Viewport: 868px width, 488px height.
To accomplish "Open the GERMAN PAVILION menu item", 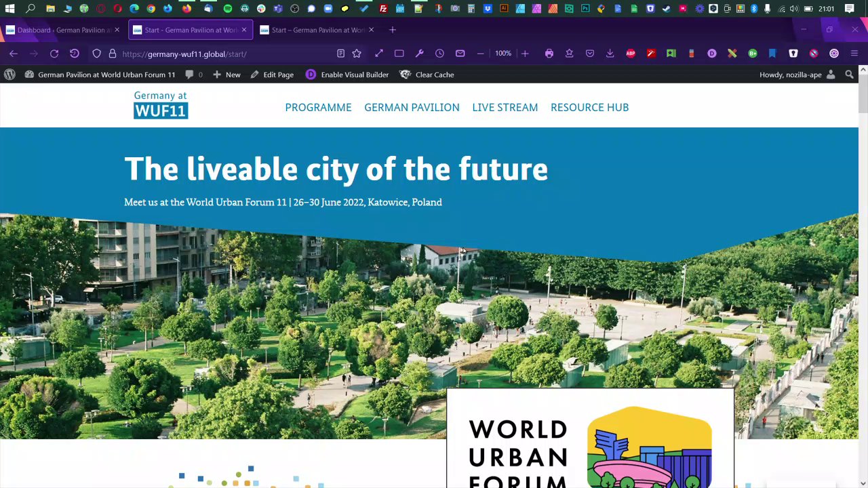I will pos(412,107).
